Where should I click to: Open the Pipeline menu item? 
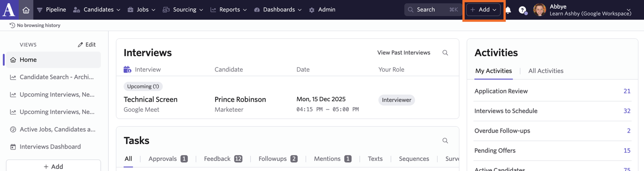pos(51,10)
